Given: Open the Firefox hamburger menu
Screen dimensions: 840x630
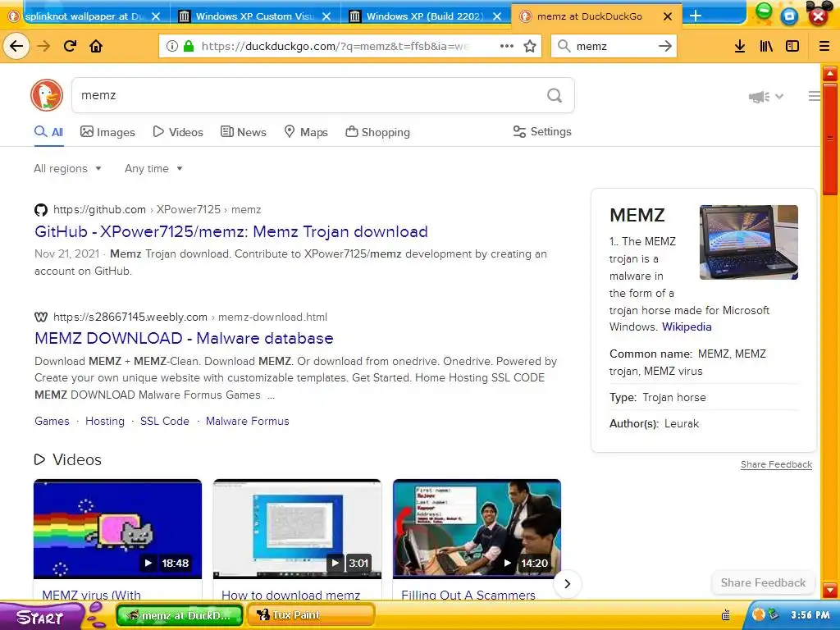Looking at the screenshot, I should 824,46.
